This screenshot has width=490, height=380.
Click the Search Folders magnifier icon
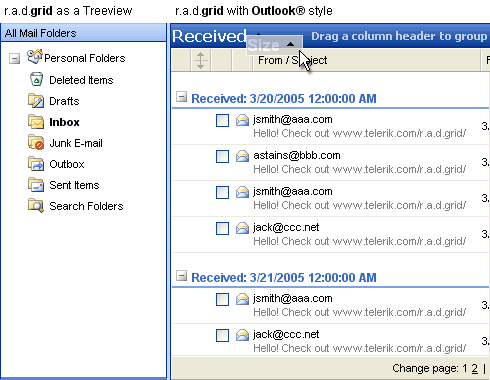point(36,206)
